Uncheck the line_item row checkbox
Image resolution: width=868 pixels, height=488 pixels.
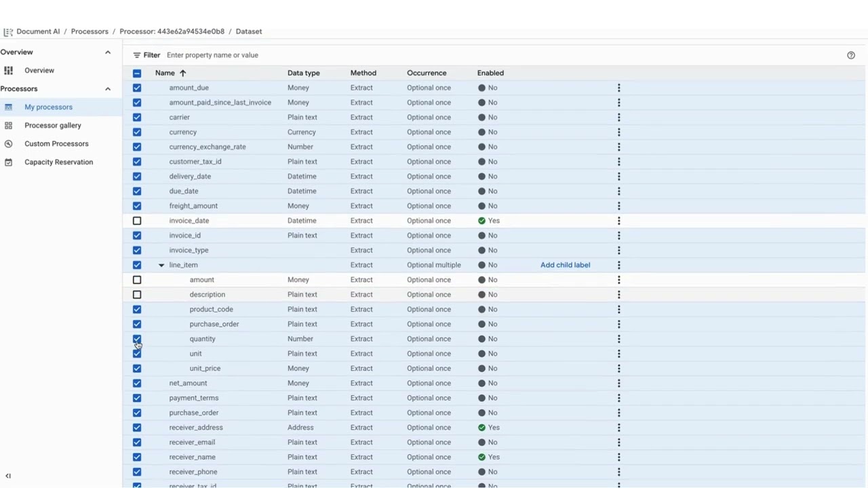coord(137,265)
